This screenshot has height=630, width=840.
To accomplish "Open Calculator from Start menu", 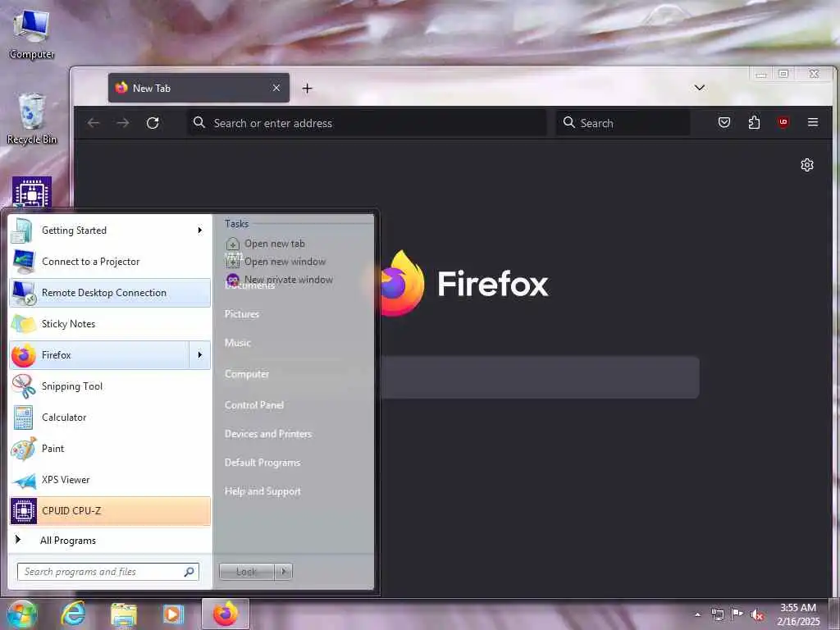I will (110, 418).
